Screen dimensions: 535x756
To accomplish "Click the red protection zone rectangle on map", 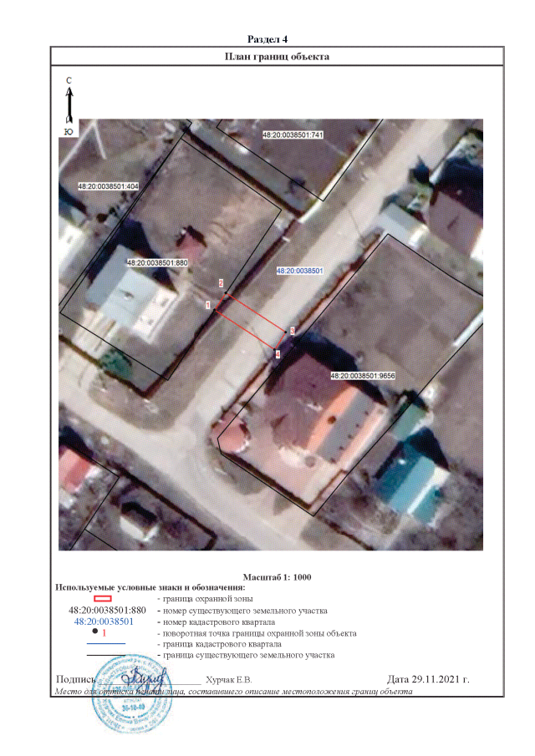I will [252, 321].
